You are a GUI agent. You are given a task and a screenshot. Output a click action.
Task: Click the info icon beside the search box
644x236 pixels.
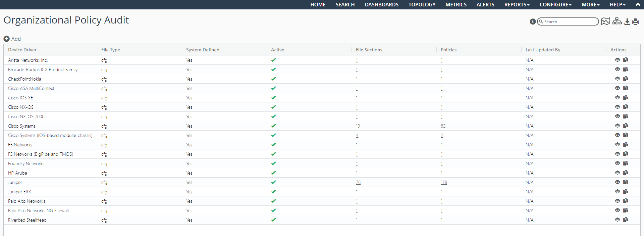click(x=532, y=21)
